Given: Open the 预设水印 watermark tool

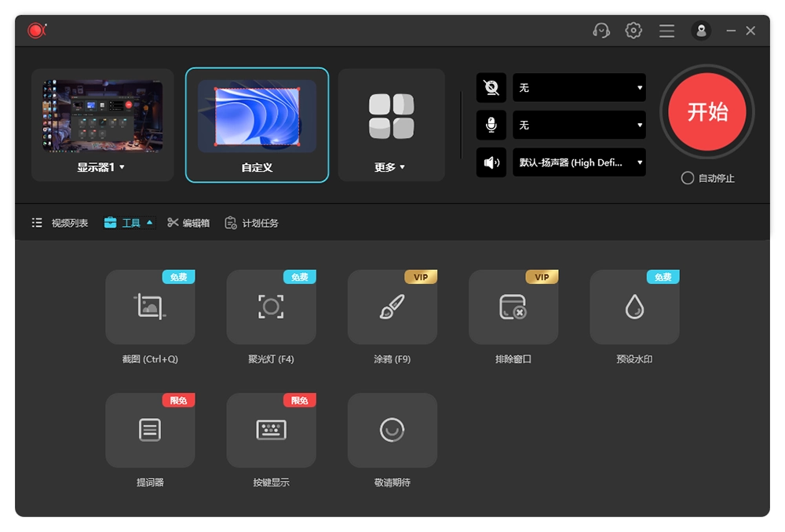Looking at the screenshot, I should pyautogui.click(x=634, y=307).
